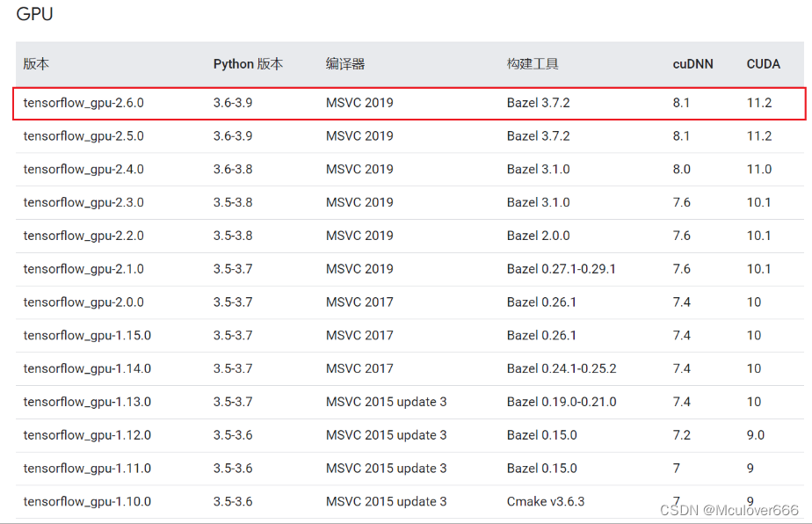Click Bazel 0.26.1 in tensorflow_gpu-1.15.0 row
The width and height of the screenshot is (812, 524).
click(541, 335)
